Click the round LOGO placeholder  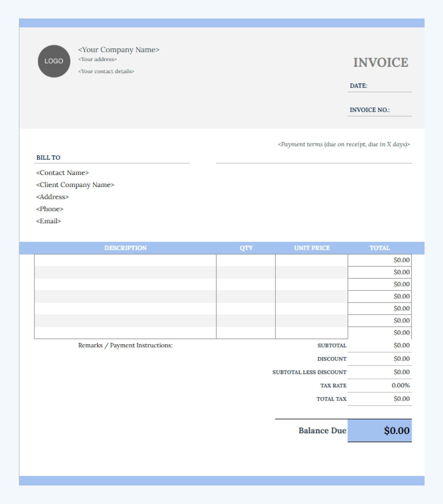click(54, 61)
